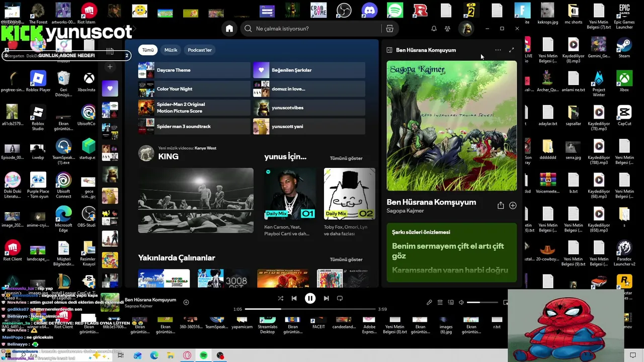Viewport: 644px width, 362px height.
Task: Click the Sagopa Kajmer album cover in Now Playing
Action: tap(451, 126)
